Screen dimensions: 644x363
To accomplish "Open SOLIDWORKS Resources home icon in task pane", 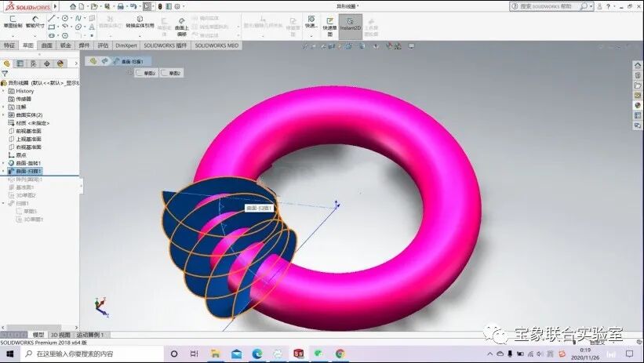I will coord(638,65).
